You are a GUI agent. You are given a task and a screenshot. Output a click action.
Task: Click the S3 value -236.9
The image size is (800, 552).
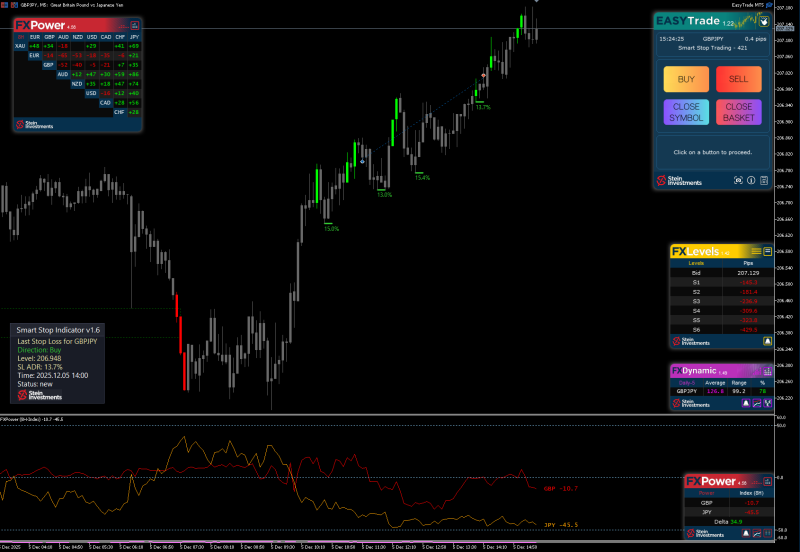(749, 302)
